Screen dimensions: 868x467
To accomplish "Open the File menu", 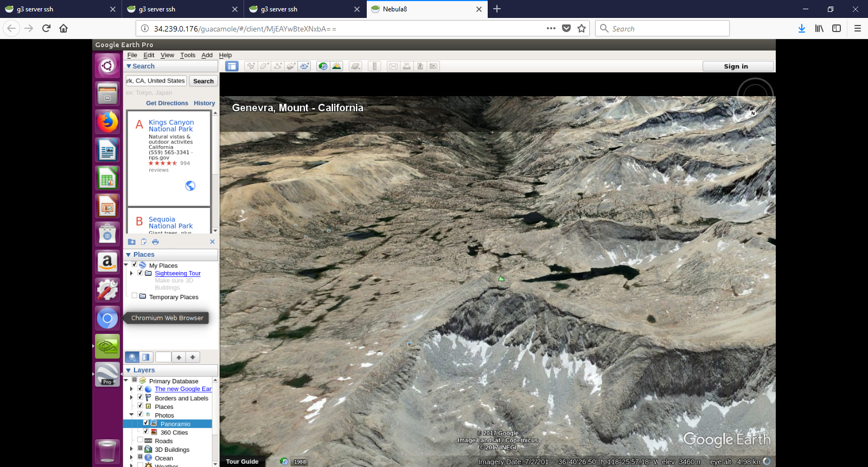I will (132, 55).
